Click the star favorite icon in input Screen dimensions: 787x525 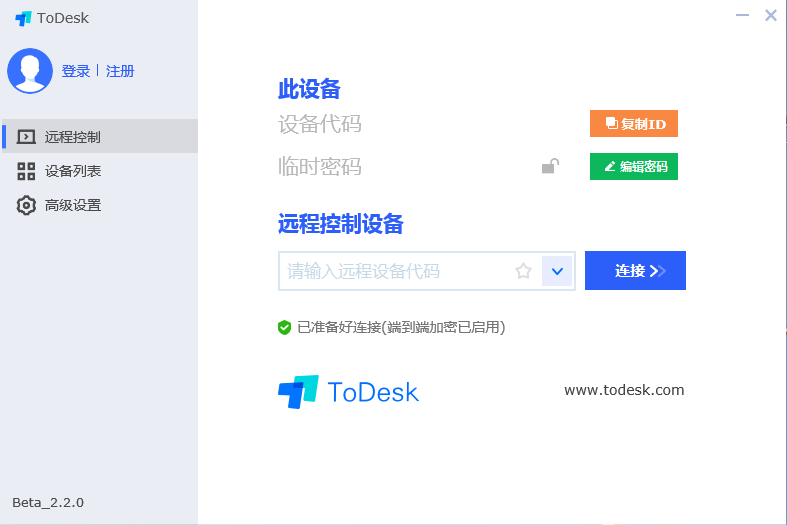(523, 271)
